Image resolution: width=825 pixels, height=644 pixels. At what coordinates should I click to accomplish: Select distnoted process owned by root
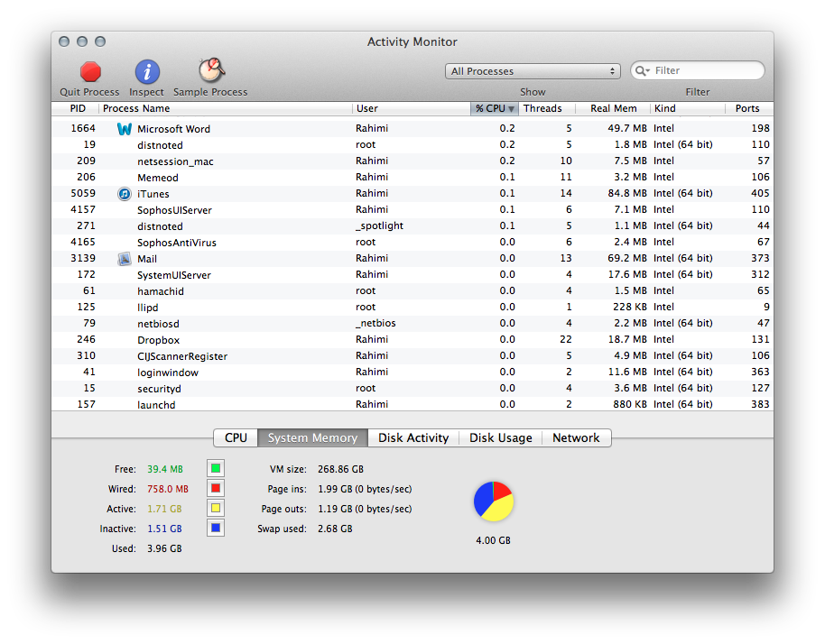412,145
